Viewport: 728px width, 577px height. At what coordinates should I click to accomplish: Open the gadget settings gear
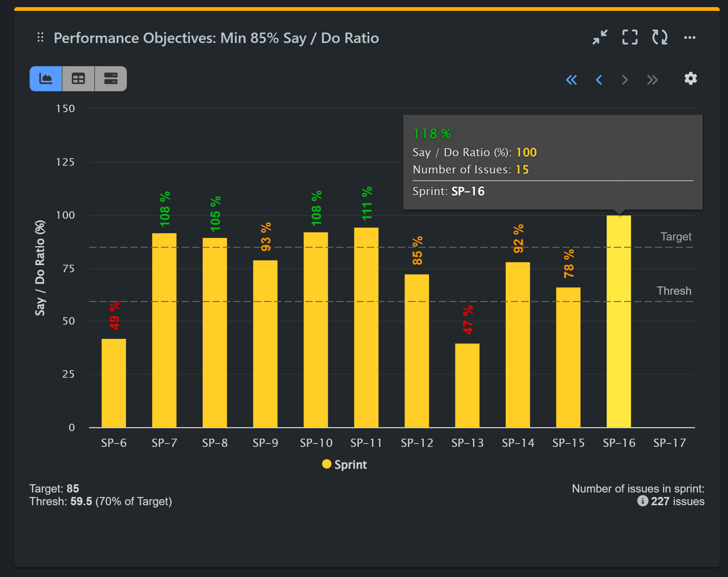[x=691, y=79]
